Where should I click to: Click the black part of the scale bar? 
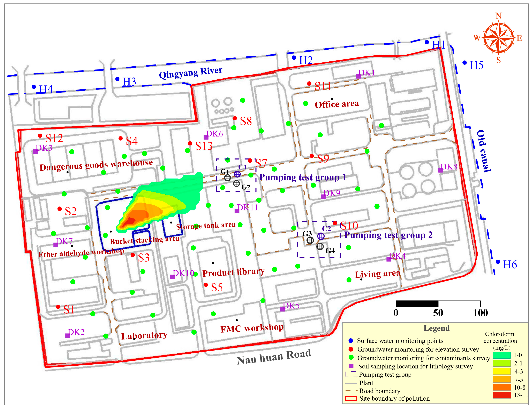coord(417,304)
